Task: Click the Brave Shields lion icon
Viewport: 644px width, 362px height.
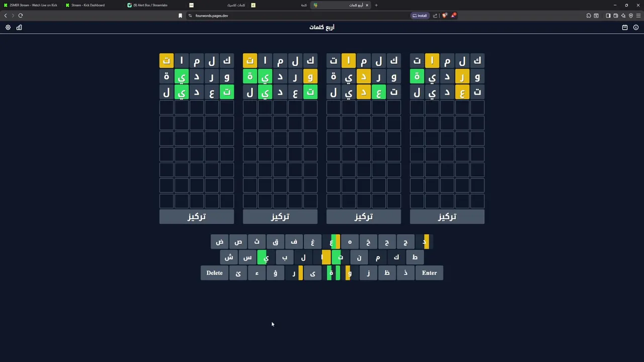Action: 445,16
